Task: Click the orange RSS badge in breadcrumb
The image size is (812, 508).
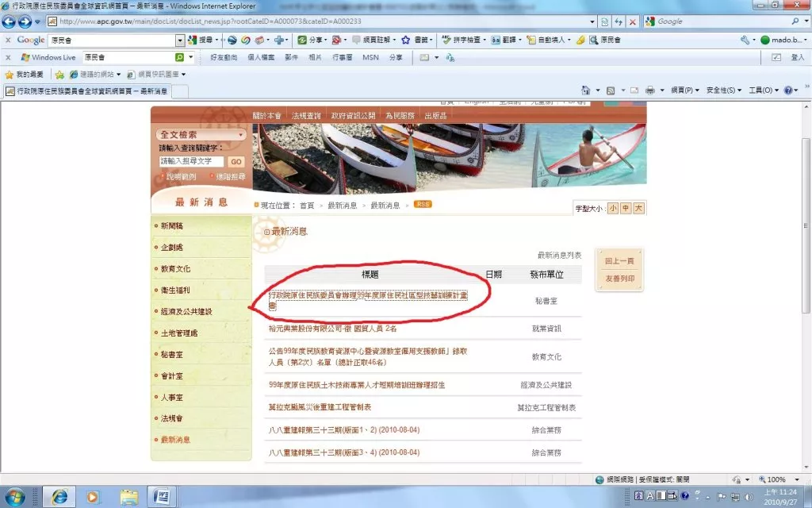Action: [x=423, y=204]
